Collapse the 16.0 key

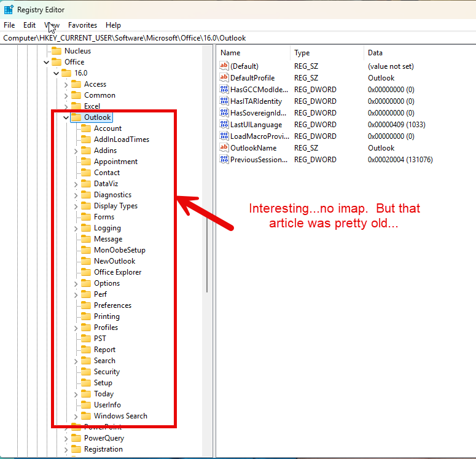coord(56,73)
